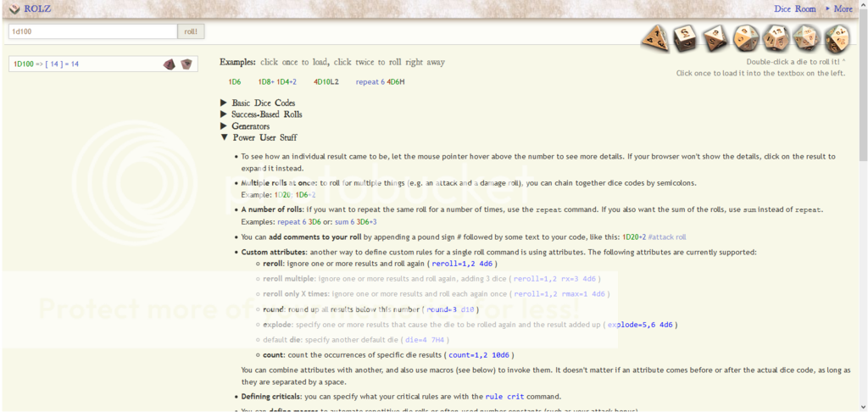Open the More menu

pyautogui.click(x=842, y=8)
